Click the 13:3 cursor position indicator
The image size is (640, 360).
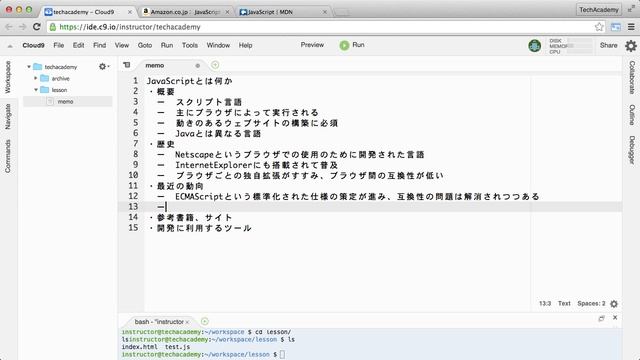tap(545, 303)
